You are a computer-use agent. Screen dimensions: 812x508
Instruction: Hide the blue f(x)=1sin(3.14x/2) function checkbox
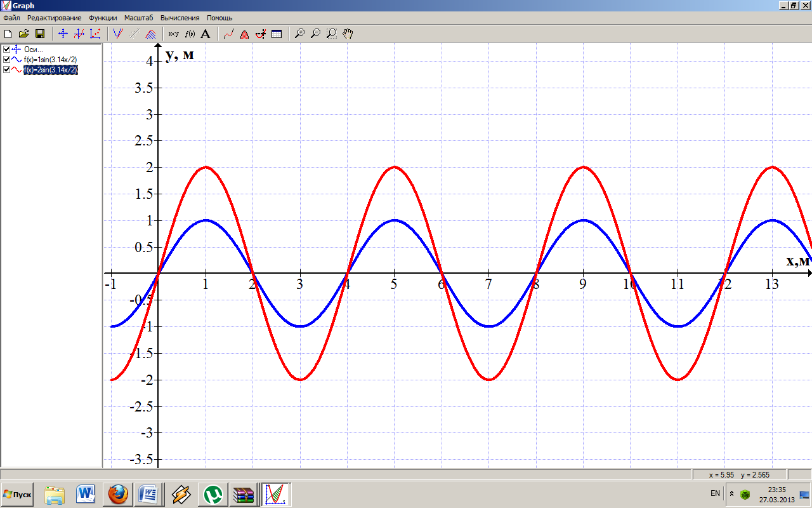(x=6, y=60)
